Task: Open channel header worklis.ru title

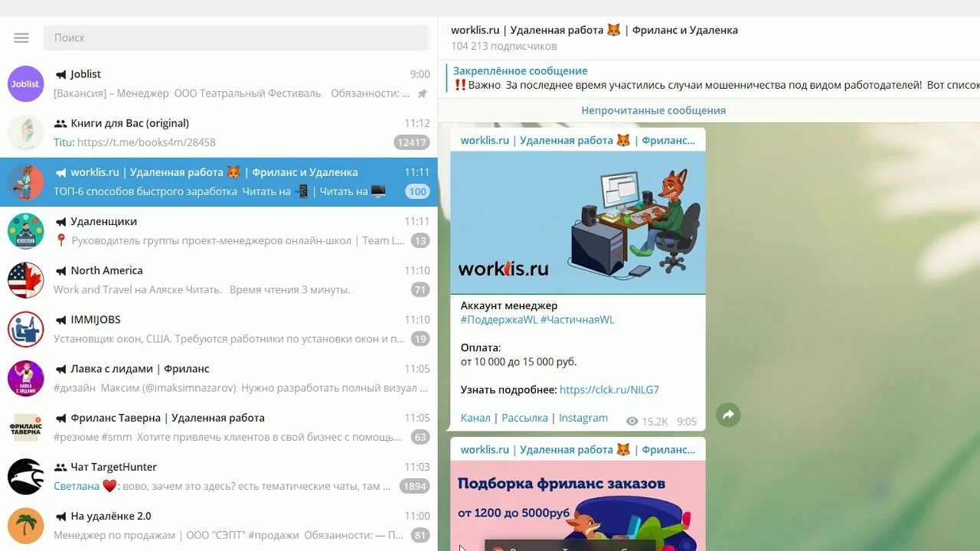Action: [x=594, y=30]
